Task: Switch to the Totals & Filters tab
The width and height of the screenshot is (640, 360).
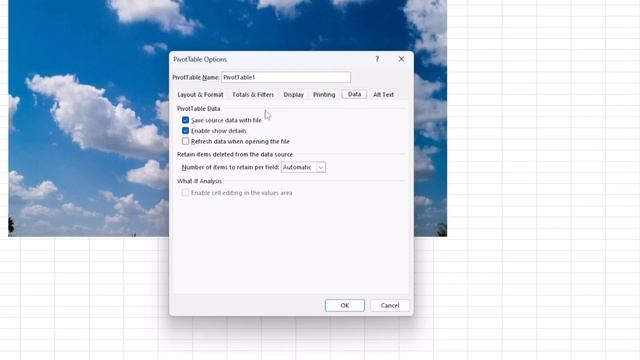Action: (x=253, y=95)
